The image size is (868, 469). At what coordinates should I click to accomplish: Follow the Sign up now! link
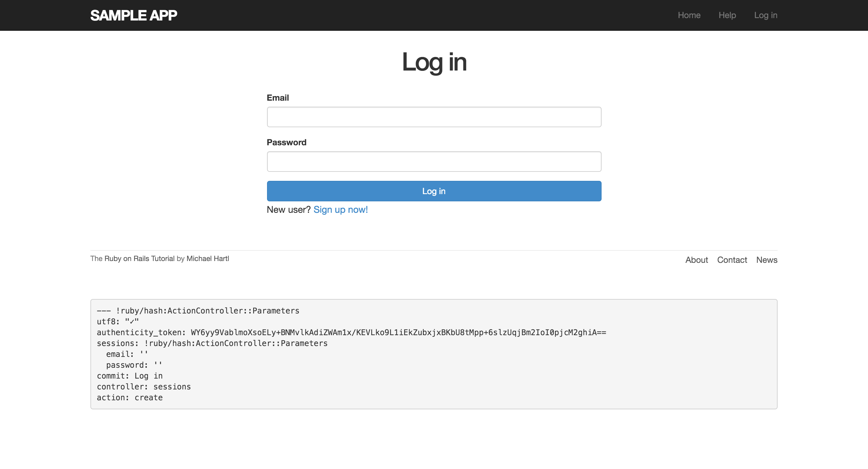click(x=340, y=209)
